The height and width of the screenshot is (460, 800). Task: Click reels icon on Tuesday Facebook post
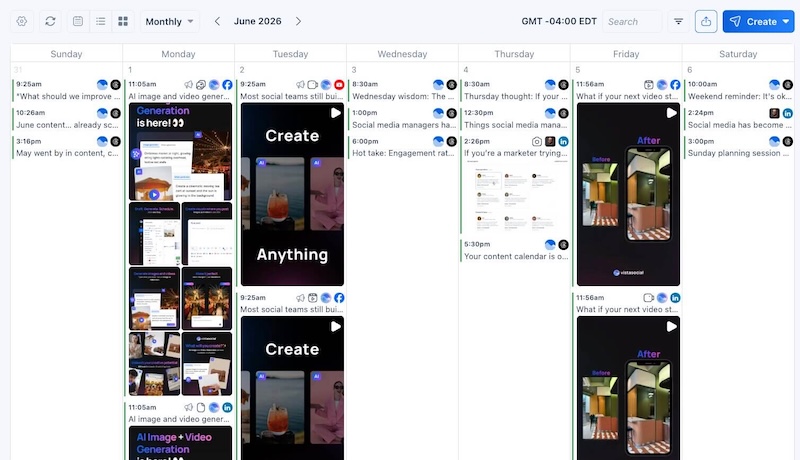[x=313, y=298]
